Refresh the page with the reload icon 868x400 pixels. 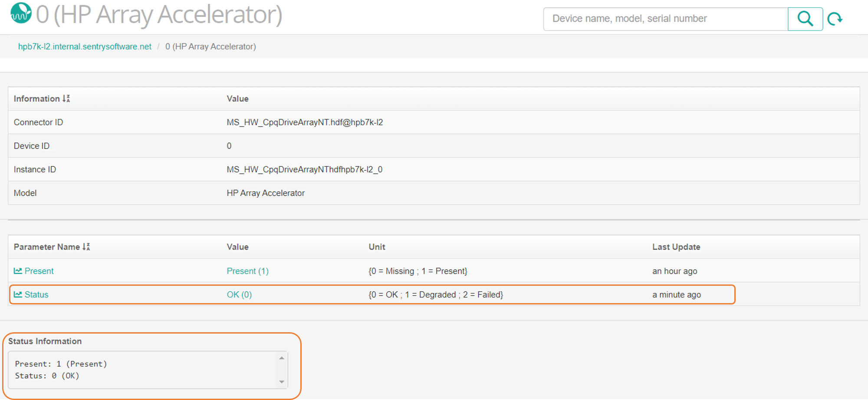coord(835,19)
